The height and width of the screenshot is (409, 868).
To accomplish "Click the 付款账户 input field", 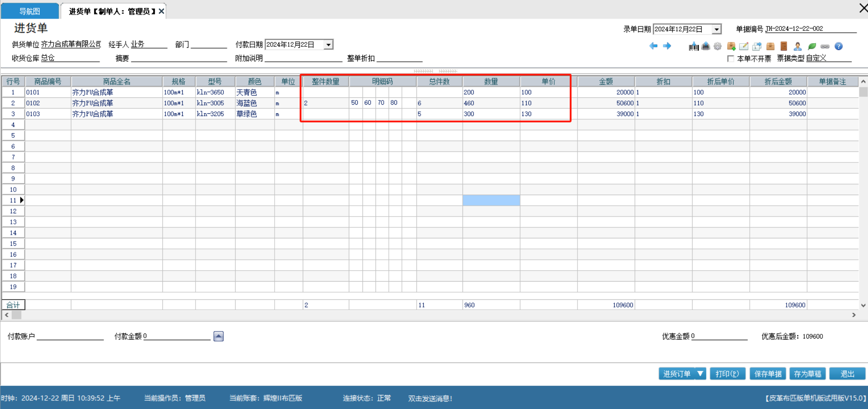I will click(x=70, y=336).
